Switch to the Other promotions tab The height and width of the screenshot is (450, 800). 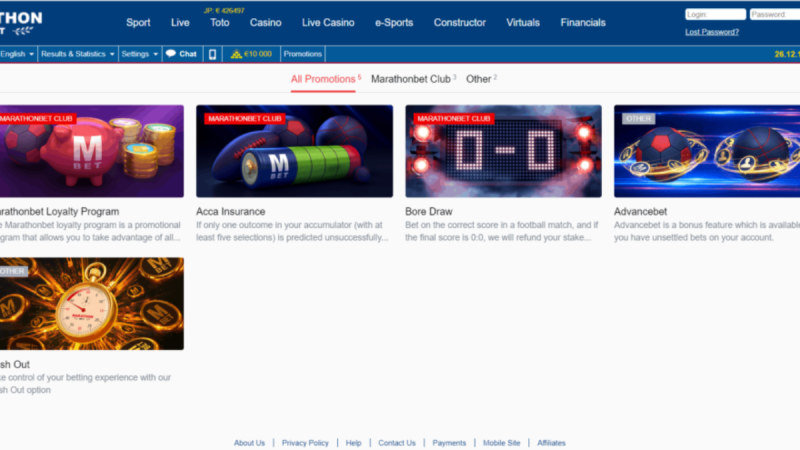[481, 80]
